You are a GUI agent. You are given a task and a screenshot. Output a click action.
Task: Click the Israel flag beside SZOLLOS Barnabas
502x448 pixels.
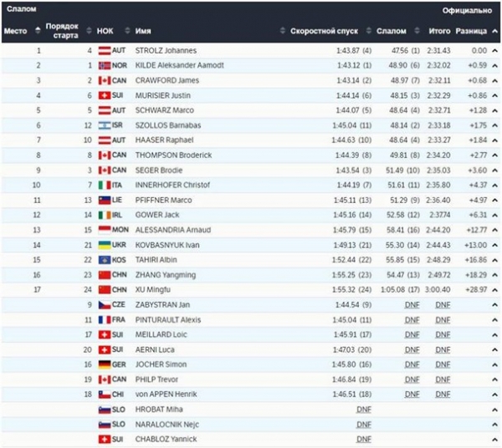pyautogui.click(x=105, y=125)
